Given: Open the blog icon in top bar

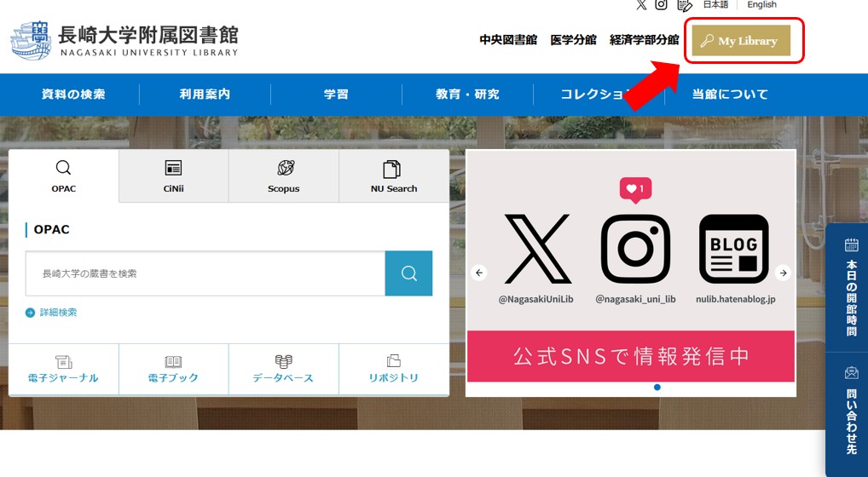Looking at the screenshot, I should pyautogui.click(x=684, y=5).
